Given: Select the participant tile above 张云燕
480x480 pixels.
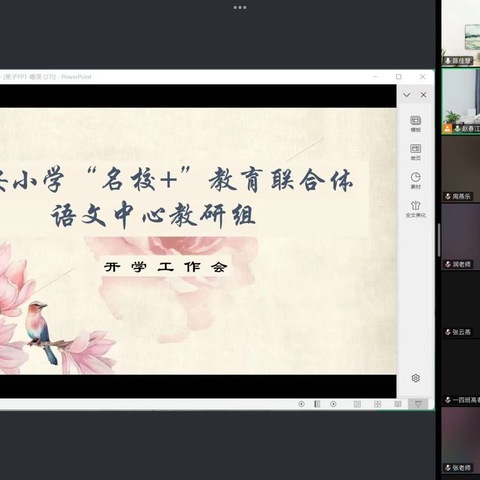Looking at the screenshot, I should click(461, 237).
